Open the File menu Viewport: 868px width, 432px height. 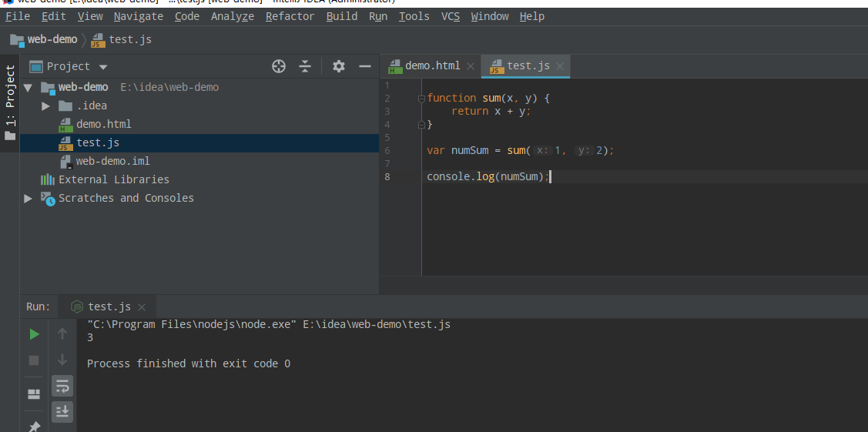18,17
